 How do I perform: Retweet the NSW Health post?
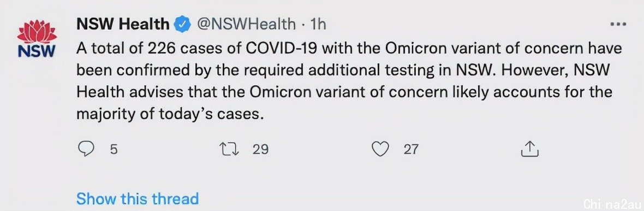(x=230, y=149)
